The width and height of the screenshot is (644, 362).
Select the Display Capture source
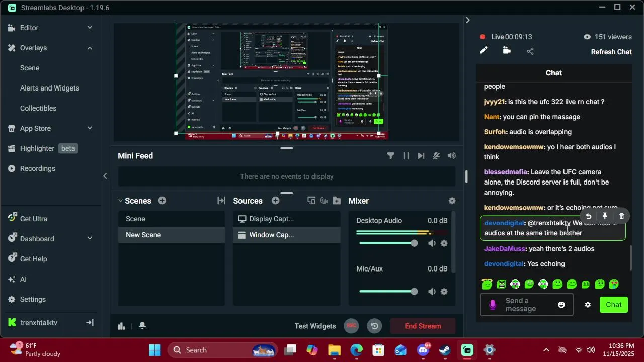[x=287, y=219]
